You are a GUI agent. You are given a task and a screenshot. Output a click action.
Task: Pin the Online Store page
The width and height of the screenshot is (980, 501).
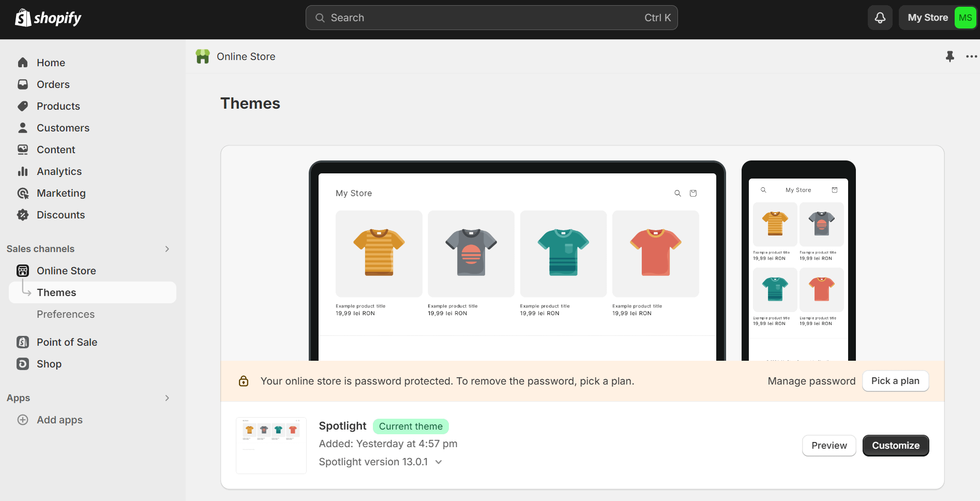[949, 57]
